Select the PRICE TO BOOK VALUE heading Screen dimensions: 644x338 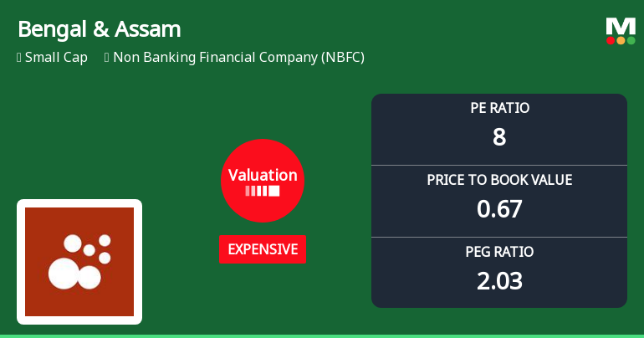coord(499,180)
